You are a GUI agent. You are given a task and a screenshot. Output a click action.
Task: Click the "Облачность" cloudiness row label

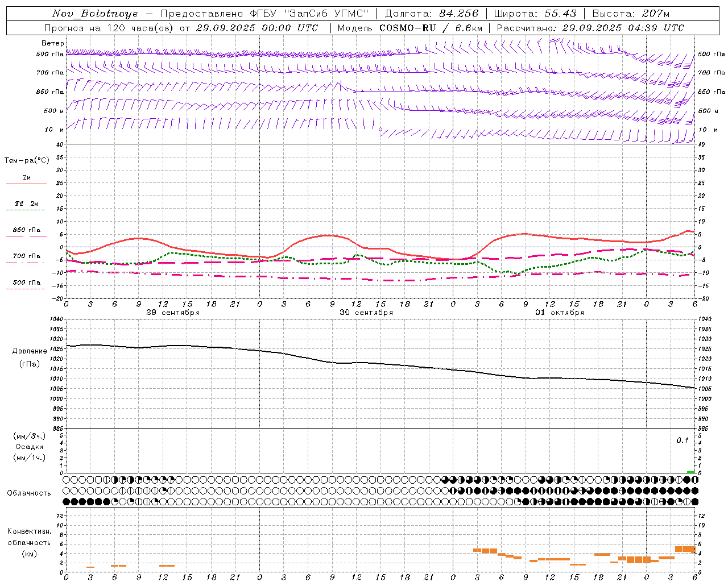coord(29,493)
